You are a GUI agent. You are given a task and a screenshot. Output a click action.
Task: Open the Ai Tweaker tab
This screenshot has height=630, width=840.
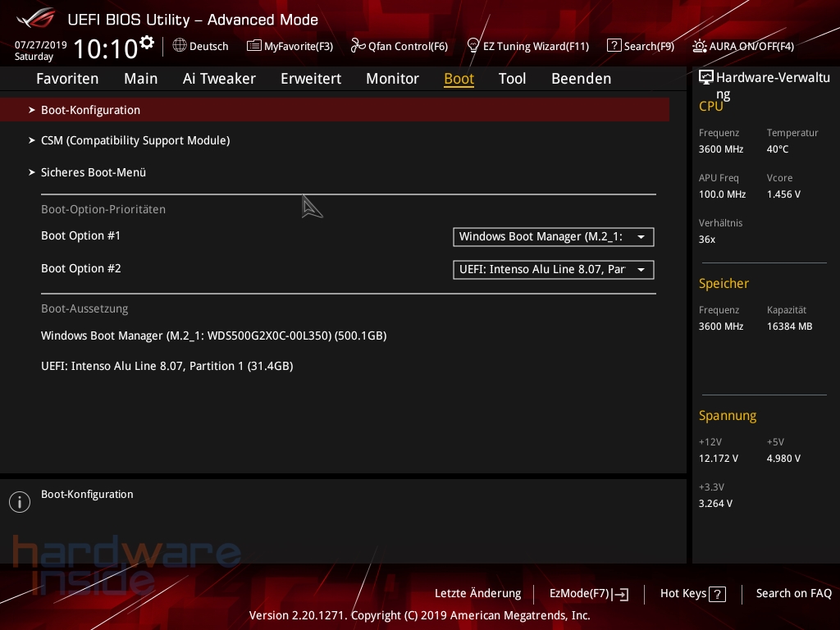click(219, 79)
